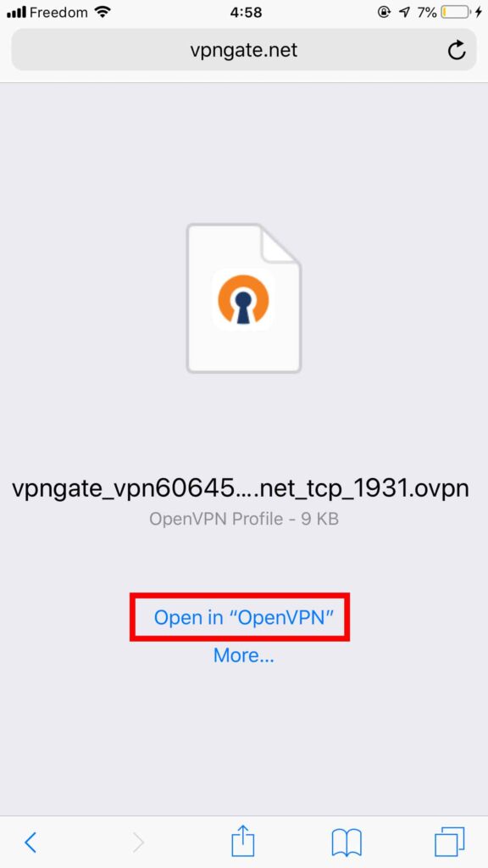Go back with the left arrow
The width and height of the screenshot is (488, 868).
[31, 843]
